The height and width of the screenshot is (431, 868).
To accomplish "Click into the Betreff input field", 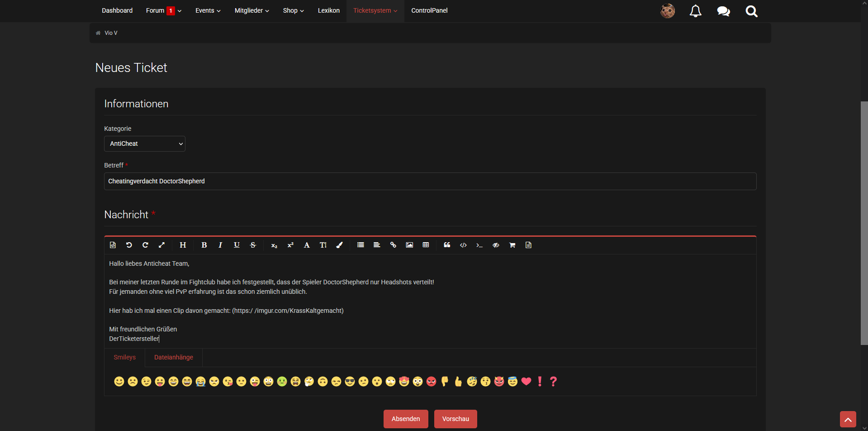I will tap(430, 181).
